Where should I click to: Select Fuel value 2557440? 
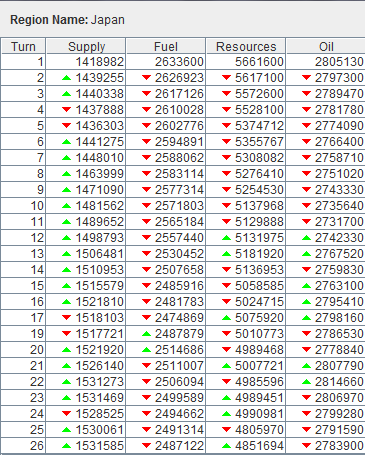pyautogui.click(x=179, y=238)
